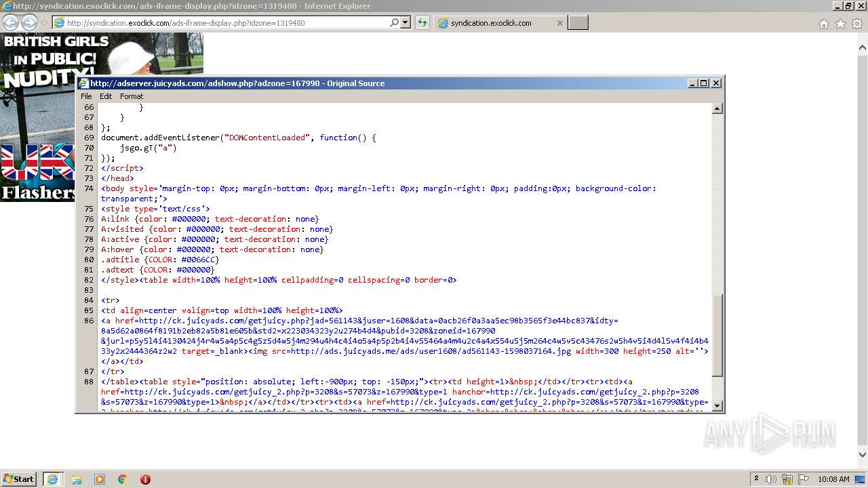Show hidden tray icons arrow

tap(756, 479)
